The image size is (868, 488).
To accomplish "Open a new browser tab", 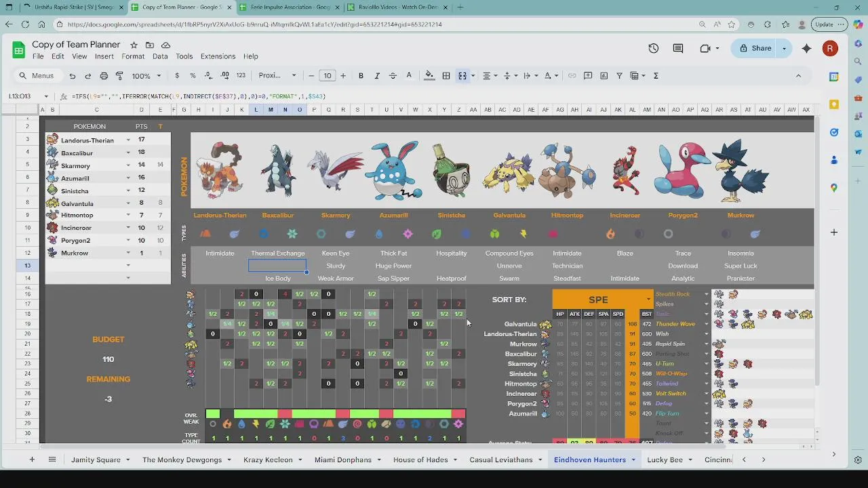I will (x=460, y=7).
